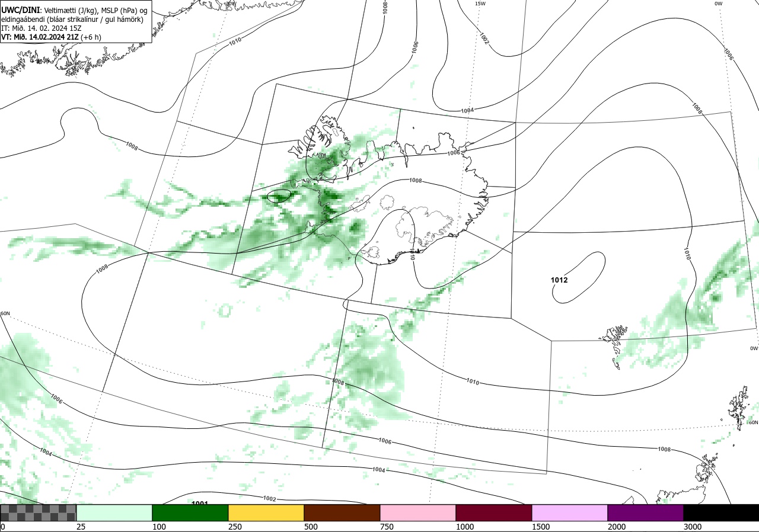Select the light purple 1500–2000 legend swatch
Screen dimensions: 759x532
(570, 512)
